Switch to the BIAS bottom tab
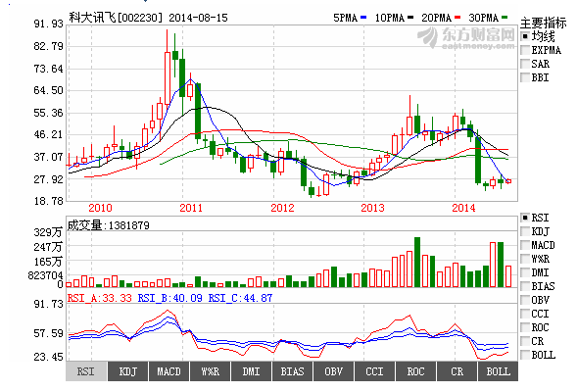This screenshot has height=392, width=577. click(293, 371)
